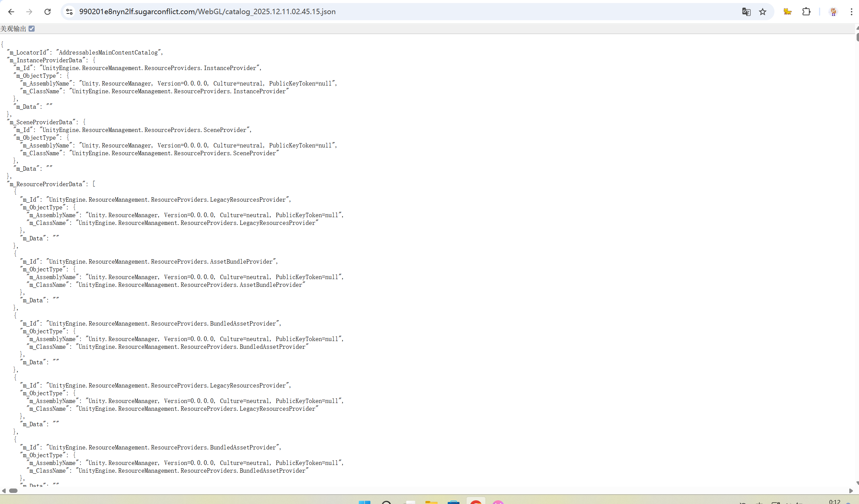
Task: Open the Chrome profile avatar
Action: click(833, 11)
